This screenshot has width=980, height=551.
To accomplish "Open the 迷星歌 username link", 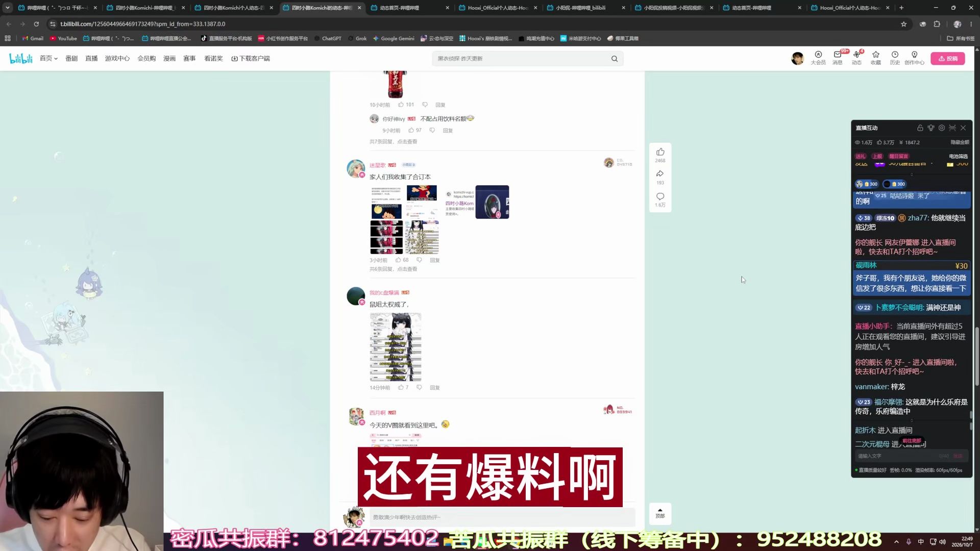I will tap(377, 165).
